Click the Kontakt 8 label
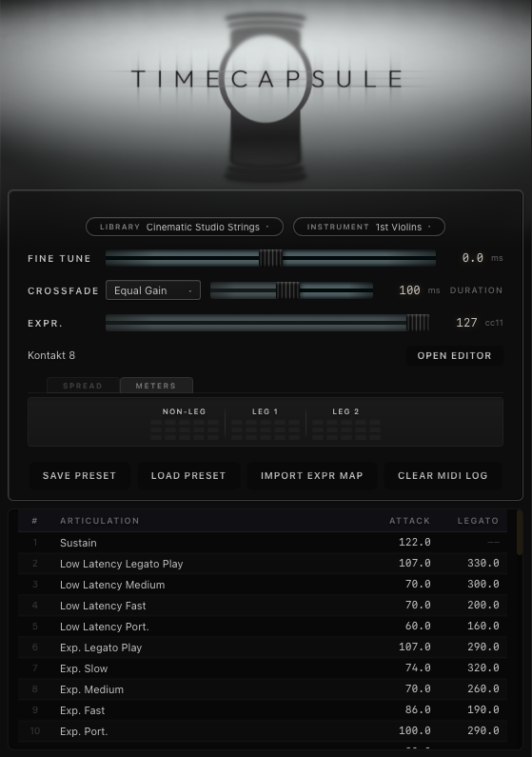Screen dimensions: 532x757 (51, 355)
